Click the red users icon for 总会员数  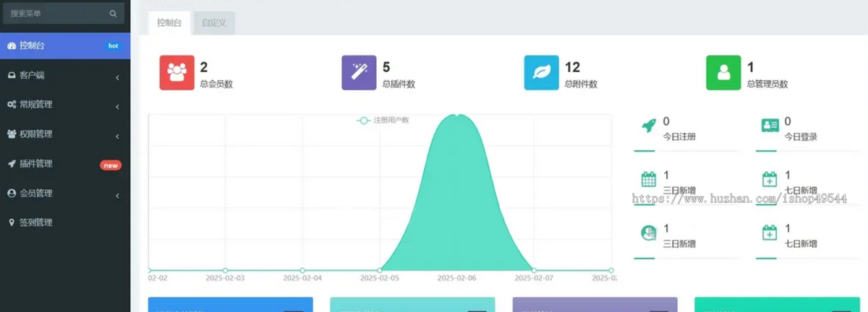point(177,73)
